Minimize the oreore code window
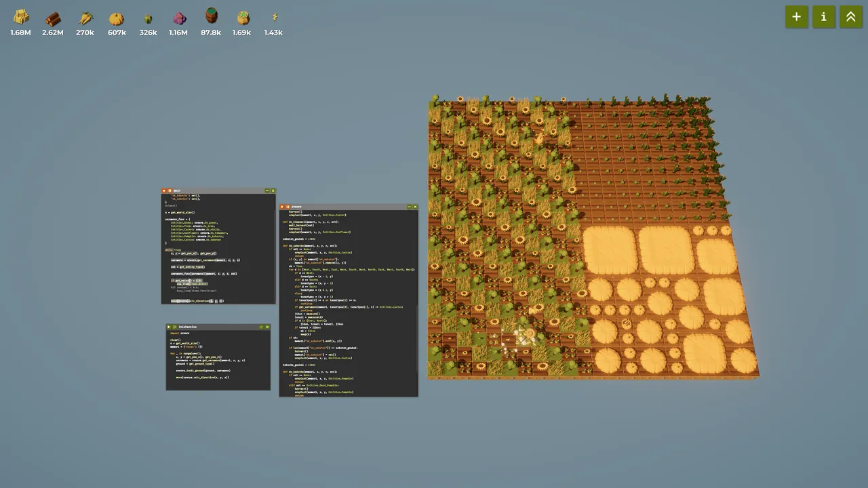Viewport: 868px width, 488px height. click(x=409, y=207)
